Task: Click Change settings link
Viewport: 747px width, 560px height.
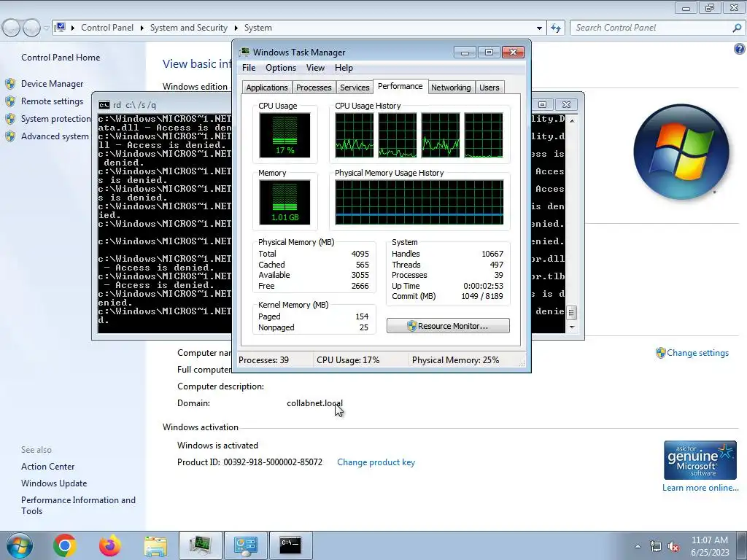Action: [697, 353]
